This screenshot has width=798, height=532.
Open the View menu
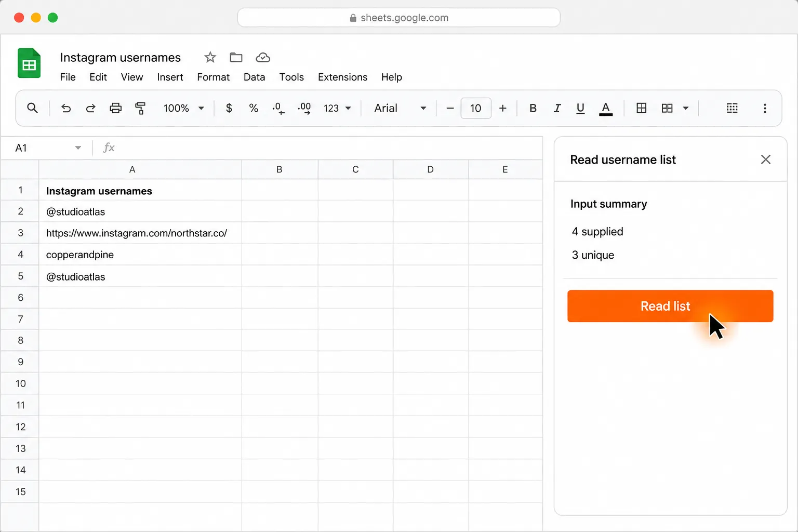132,77
